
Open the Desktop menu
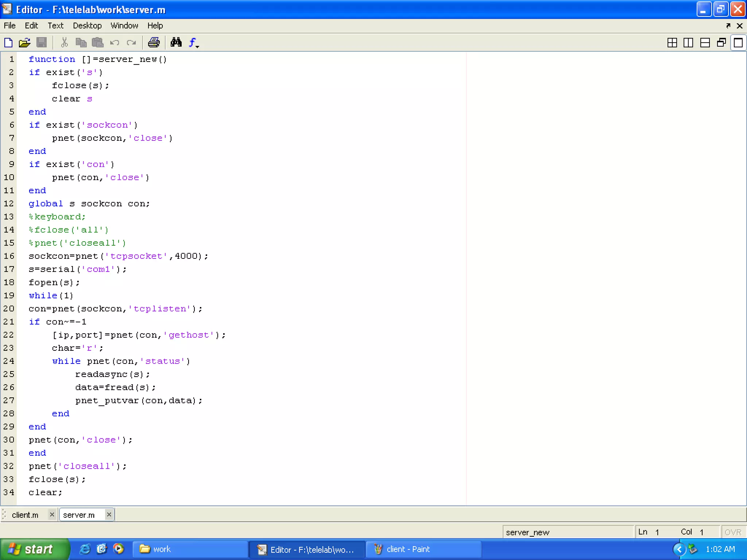point(87,26)
